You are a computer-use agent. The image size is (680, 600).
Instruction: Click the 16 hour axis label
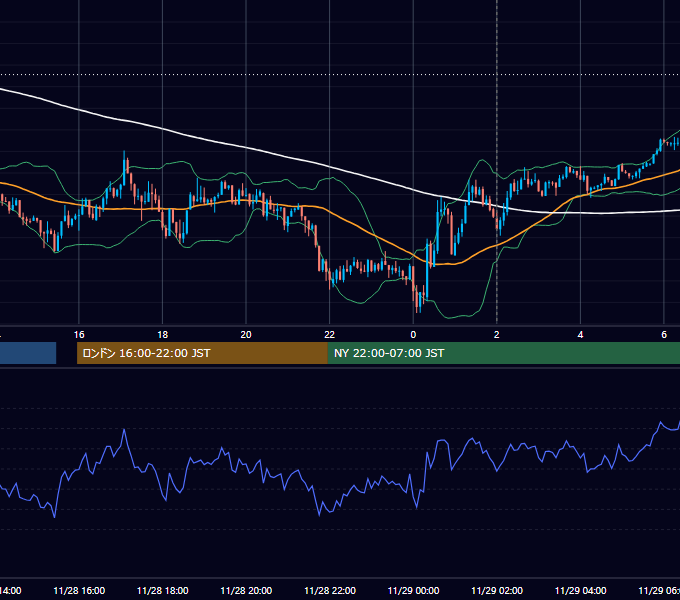click(79, 335)
